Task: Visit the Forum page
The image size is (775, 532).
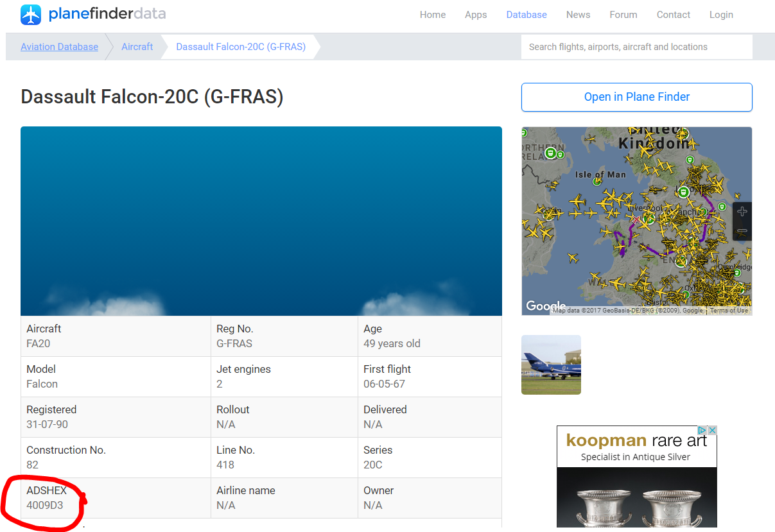Action: (623, 15)
